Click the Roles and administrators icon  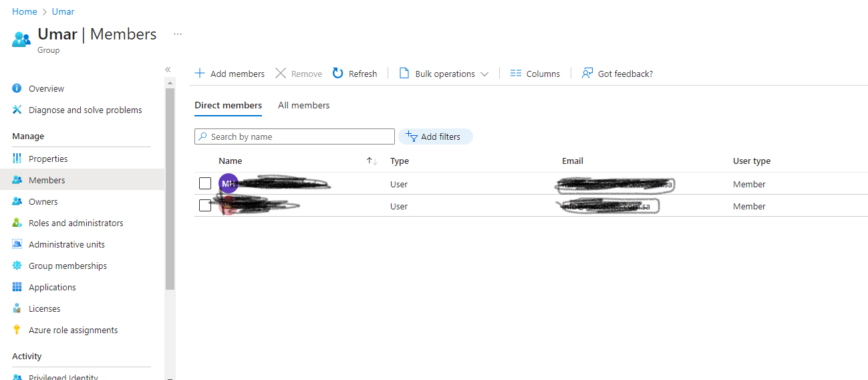(17, 223)
